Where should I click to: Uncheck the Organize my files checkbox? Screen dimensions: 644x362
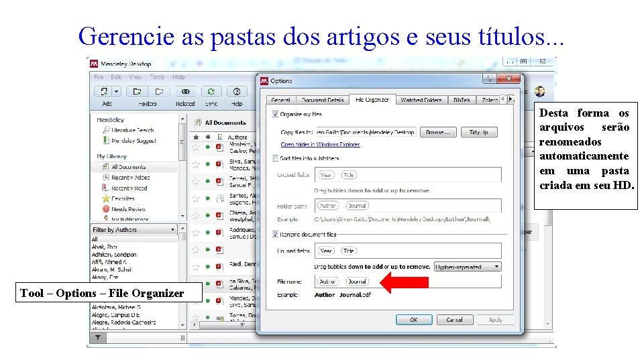[275, 114]
